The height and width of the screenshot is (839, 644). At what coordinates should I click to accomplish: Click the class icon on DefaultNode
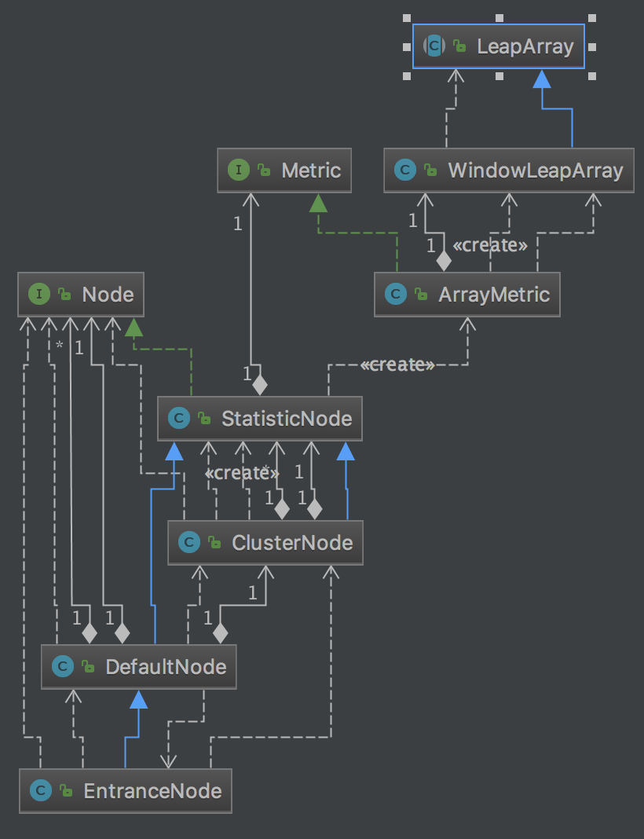point(63,667)
